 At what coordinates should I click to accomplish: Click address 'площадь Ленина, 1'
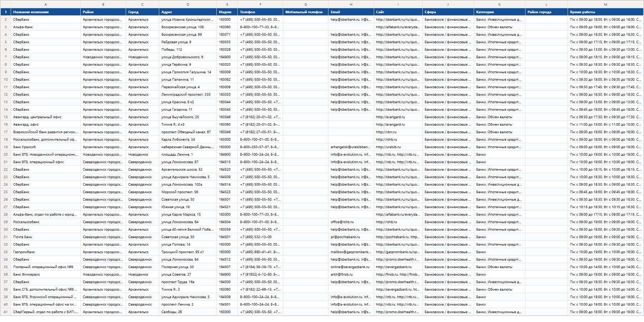(188, 155)
